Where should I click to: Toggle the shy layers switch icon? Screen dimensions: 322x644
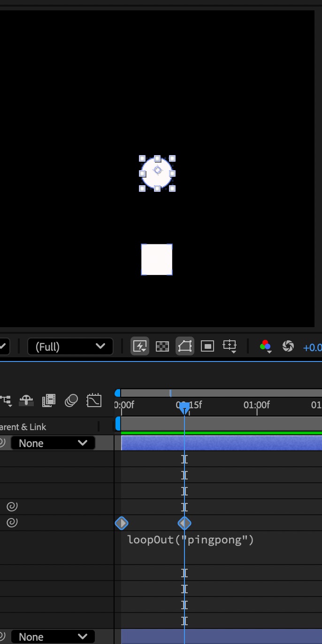(x=27, y=401)
